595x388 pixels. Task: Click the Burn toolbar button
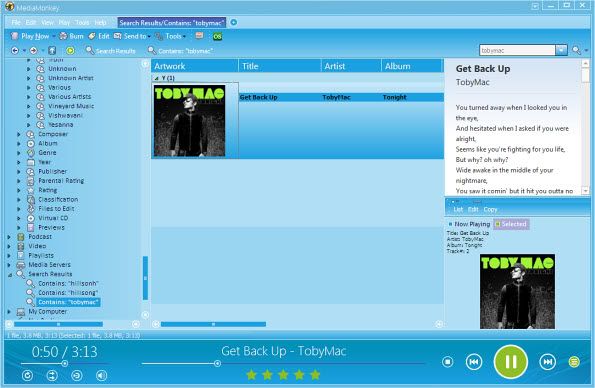71,36
